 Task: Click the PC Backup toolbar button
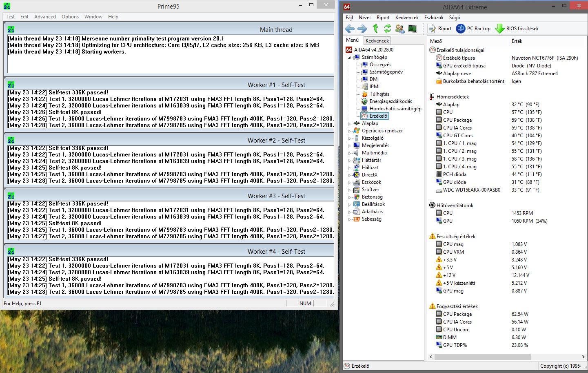[473, 29]
